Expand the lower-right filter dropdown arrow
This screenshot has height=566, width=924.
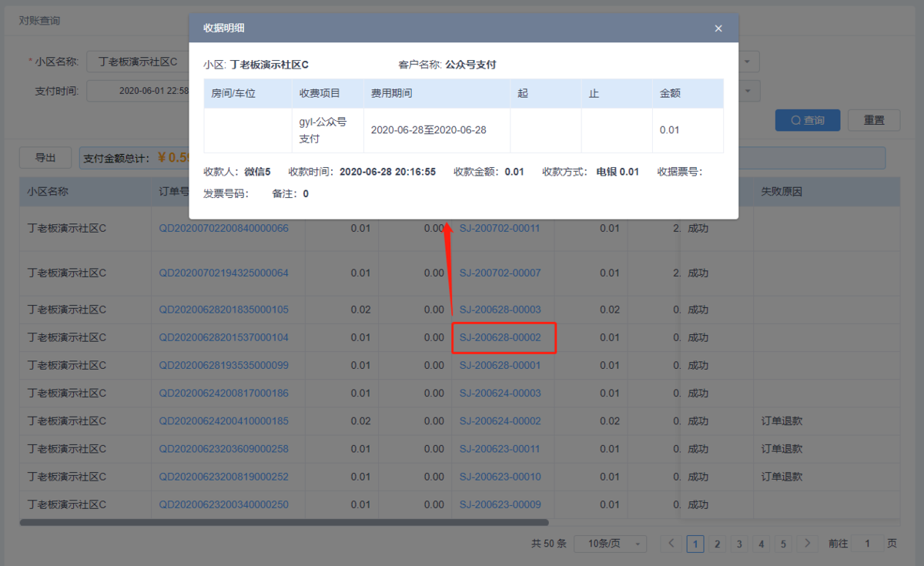pos(748,91)
